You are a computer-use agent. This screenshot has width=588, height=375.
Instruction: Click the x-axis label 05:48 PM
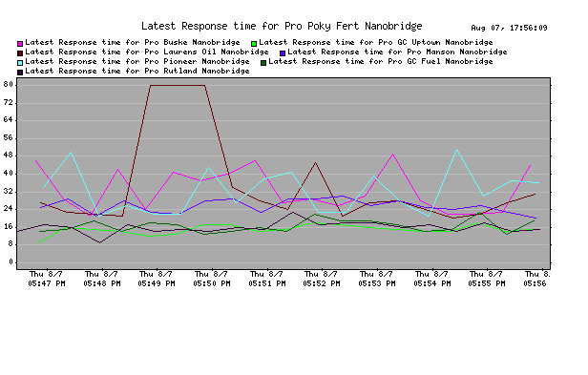(x=101, y=283)
